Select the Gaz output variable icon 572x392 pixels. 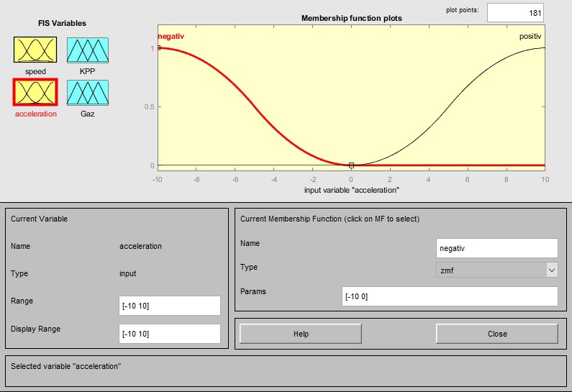point(88,93)
